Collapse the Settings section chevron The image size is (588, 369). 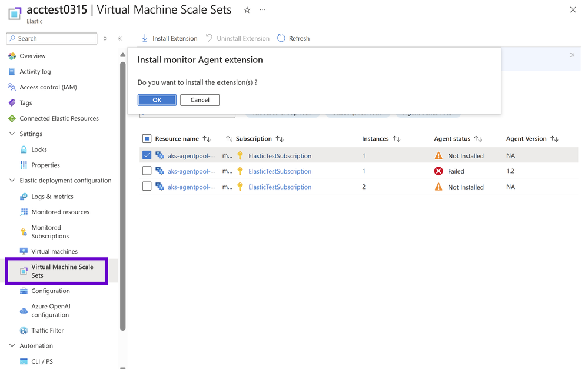12,134
